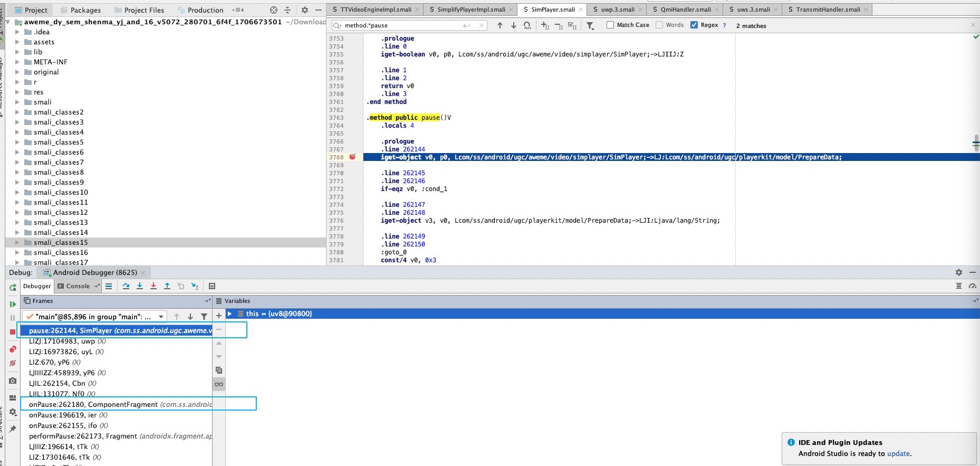Viewport: 980px width, 466px height.
Task: Click Mute Breakpoints icon
Action: tap(13, 363)
